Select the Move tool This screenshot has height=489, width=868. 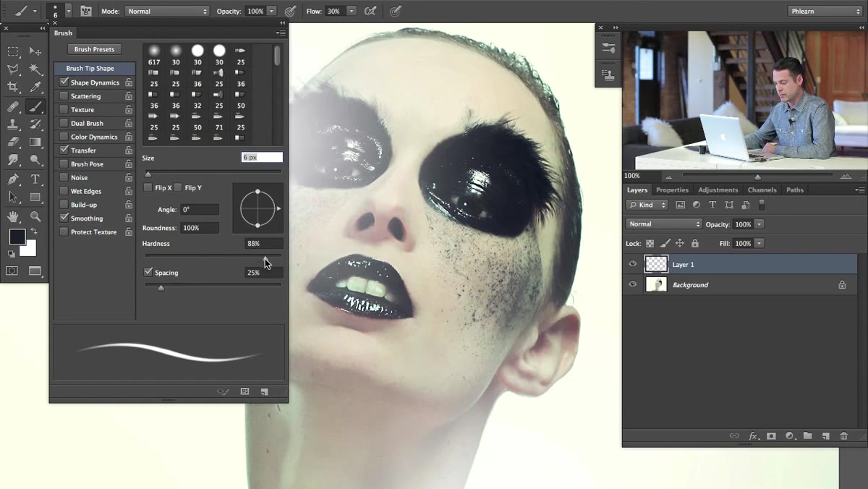35,51
